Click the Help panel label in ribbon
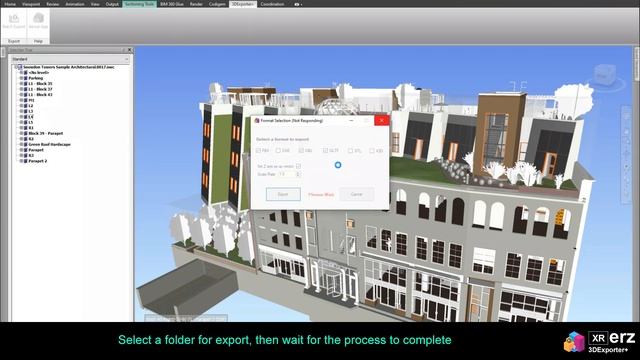640x360 pixels. [38, 41]
